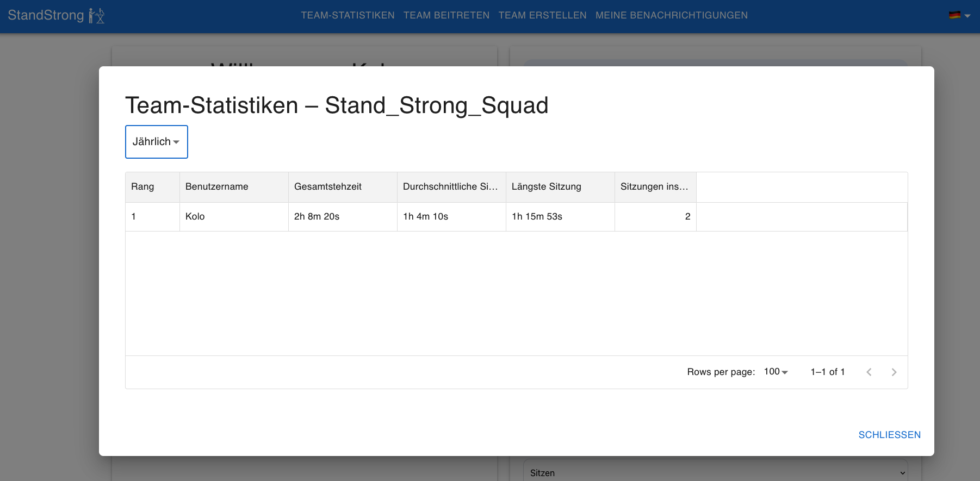
Task: Click the 1–1 of 1 pagination text
Action: (828, 372)
